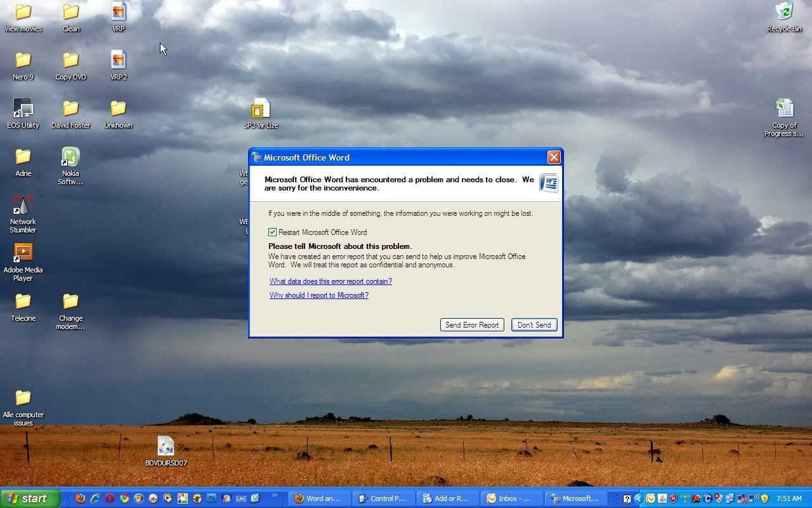Launch Google Chrome from Quick Launch
812x508 pixels.
click(x=124, y=498)
